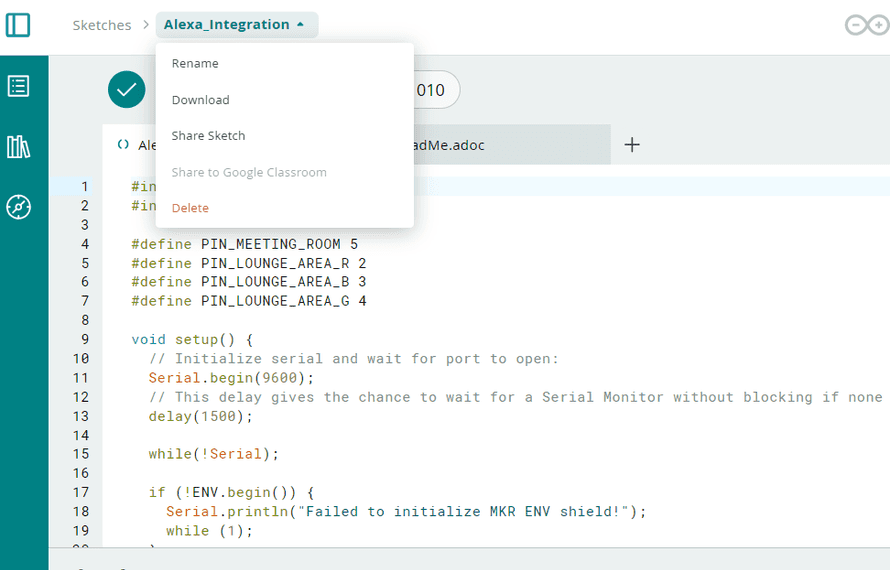Go to Sketches breadcrumb link

click(101, 25)
